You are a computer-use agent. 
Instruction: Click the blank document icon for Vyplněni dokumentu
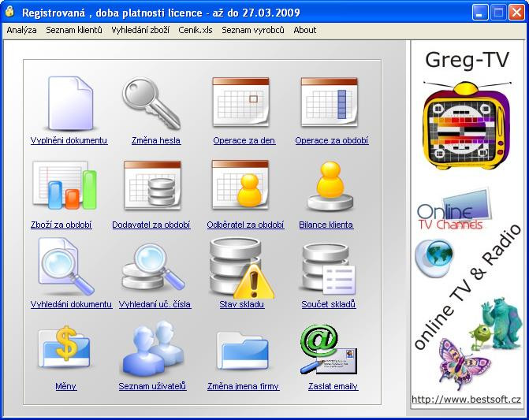(x=70, y=103)
